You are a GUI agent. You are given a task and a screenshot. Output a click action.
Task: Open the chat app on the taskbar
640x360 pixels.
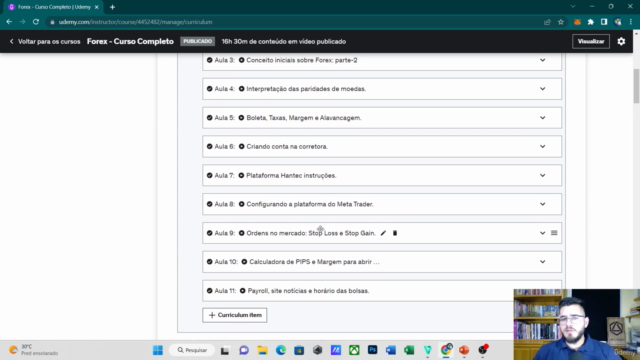click(x=244, y=350)
